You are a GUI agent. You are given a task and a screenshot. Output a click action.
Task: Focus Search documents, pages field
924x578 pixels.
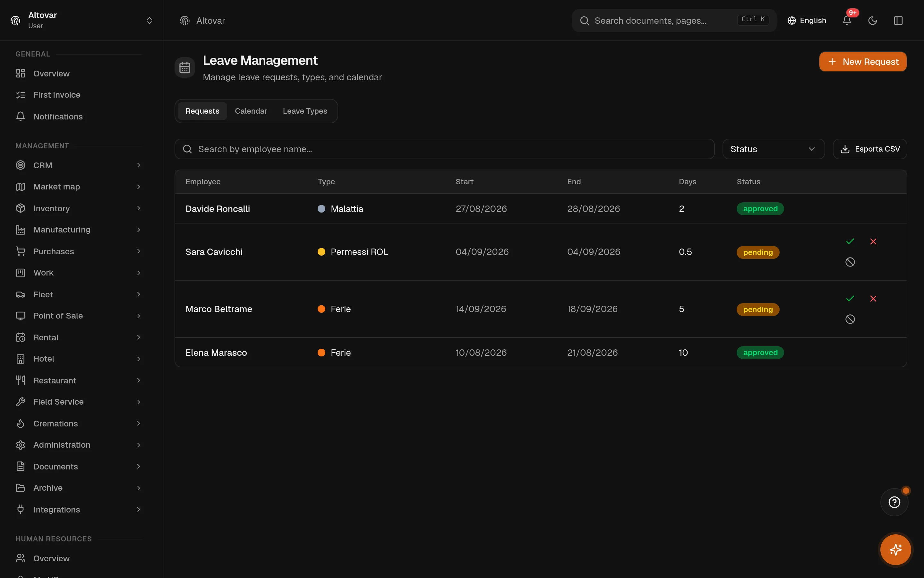674,21
